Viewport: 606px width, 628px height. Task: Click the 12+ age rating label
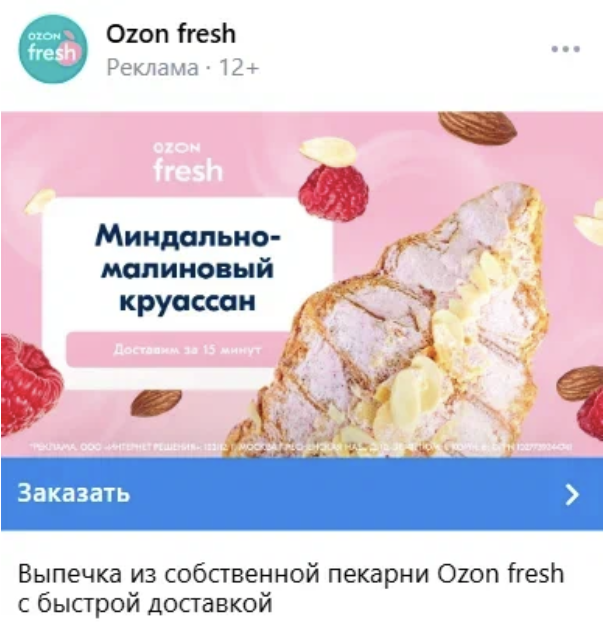pyautogui.click(x=239, y=67)
